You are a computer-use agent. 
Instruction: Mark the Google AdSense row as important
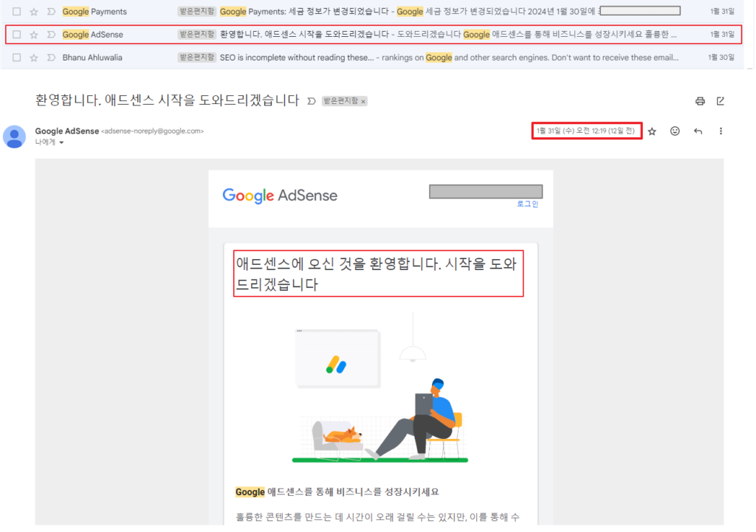51,35
